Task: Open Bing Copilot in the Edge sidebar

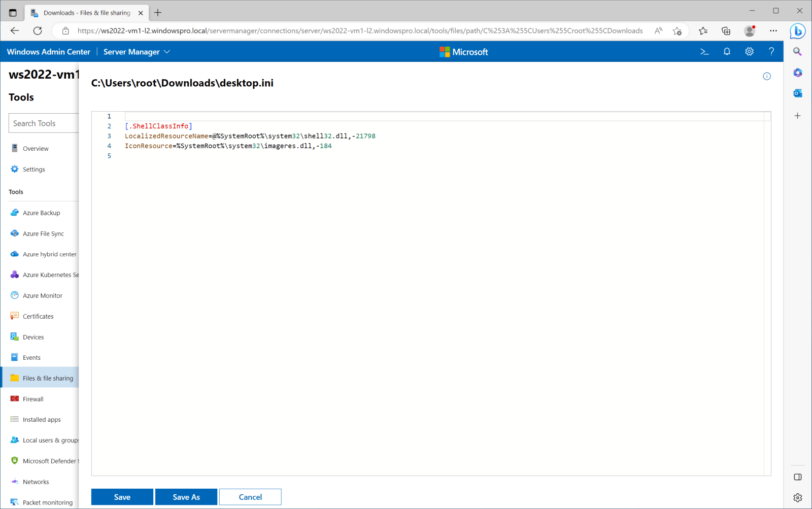Action: point(797,31)
